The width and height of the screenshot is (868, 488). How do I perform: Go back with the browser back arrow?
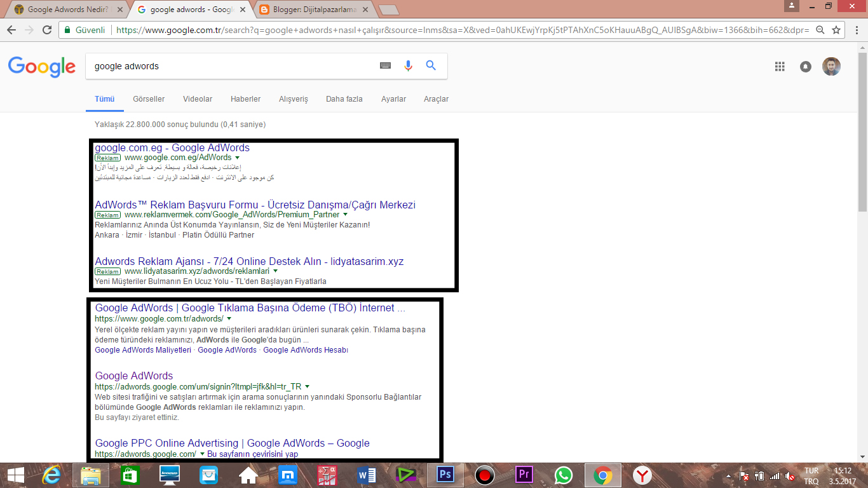coord(11,30)
